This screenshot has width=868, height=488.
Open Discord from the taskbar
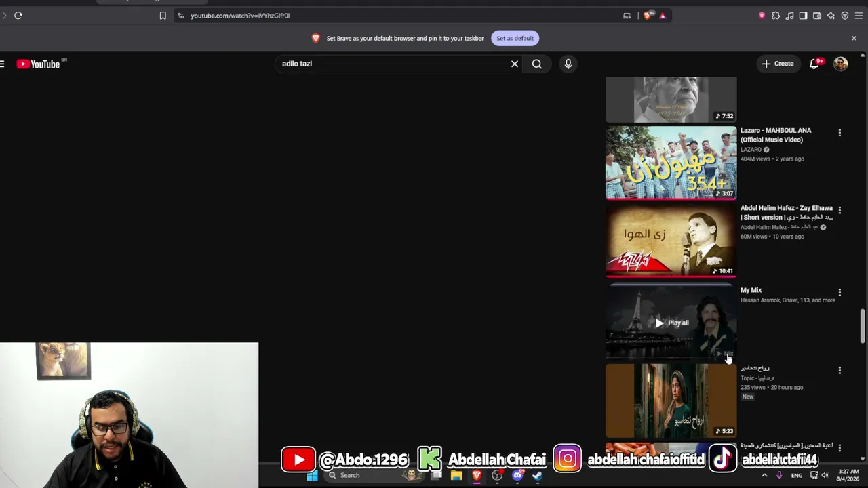pos(517,476)
